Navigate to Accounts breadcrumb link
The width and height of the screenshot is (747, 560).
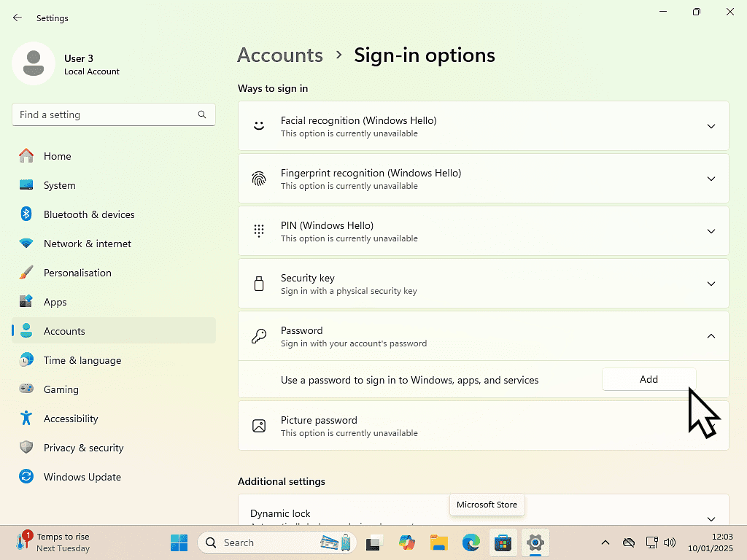(x=280, y=55)
